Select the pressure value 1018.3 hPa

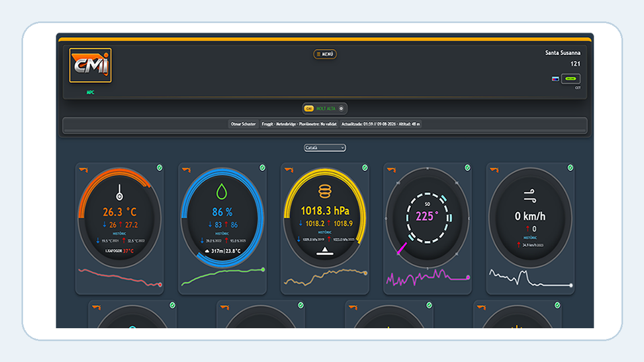click(x=325, y=211)
